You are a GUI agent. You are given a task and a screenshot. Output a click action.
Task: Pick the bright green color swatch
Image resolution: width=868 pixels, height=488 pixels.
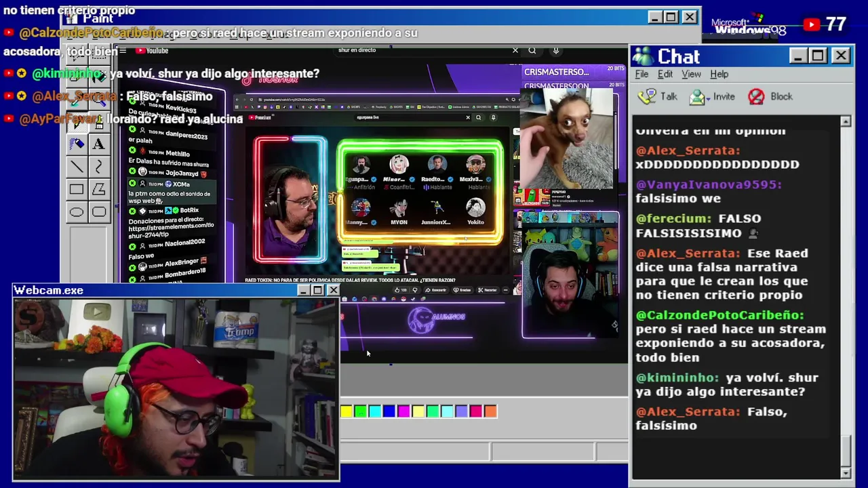[361, 411]
